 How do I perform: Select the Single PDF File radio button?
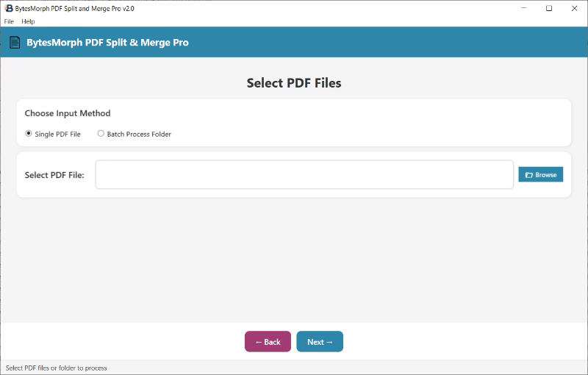click(x=29, y=134)
